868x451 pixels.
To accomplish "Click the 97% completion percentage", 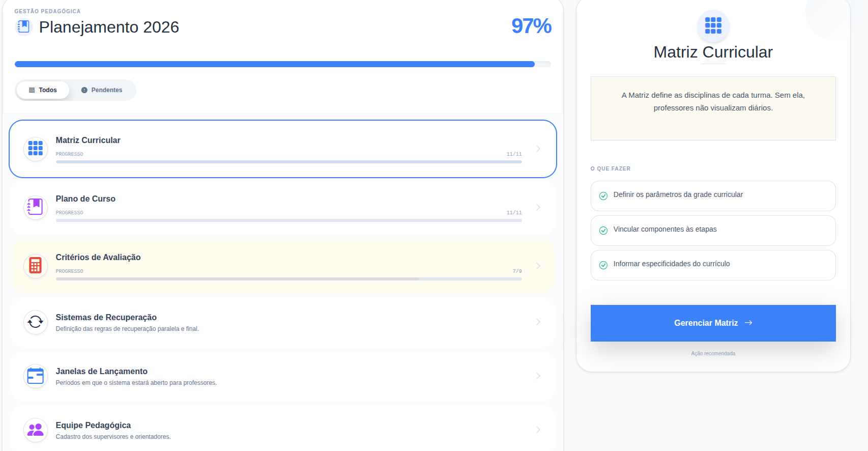I will click(x=531, y=26).
